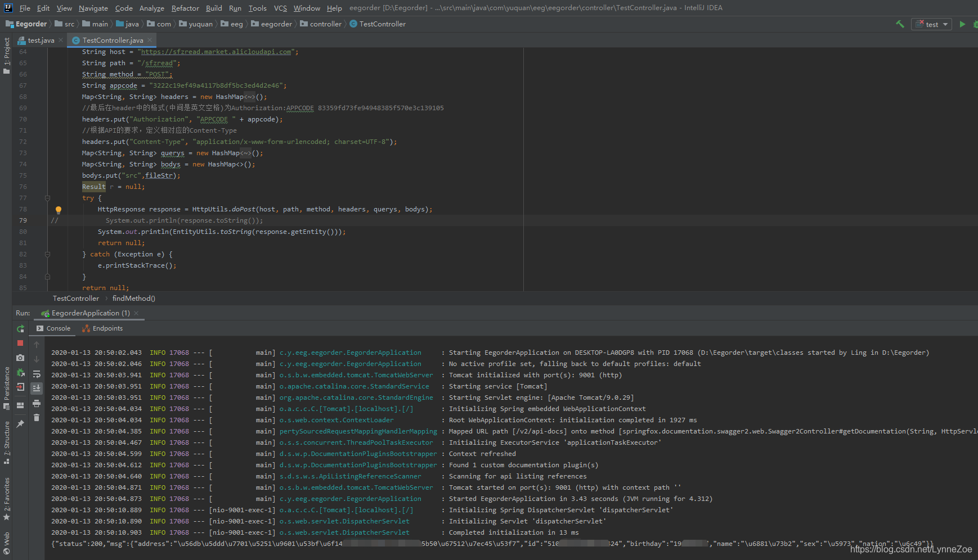Open the Help menu
The width and height of the screenshot is (978, 560).
(334, 8)
